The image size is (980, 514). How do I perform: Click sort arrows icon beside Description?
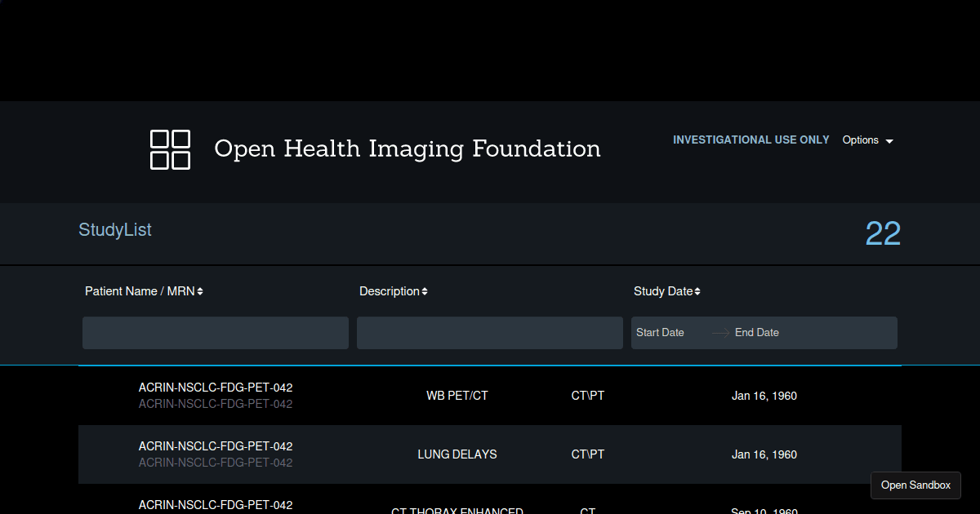click(425, 292)
